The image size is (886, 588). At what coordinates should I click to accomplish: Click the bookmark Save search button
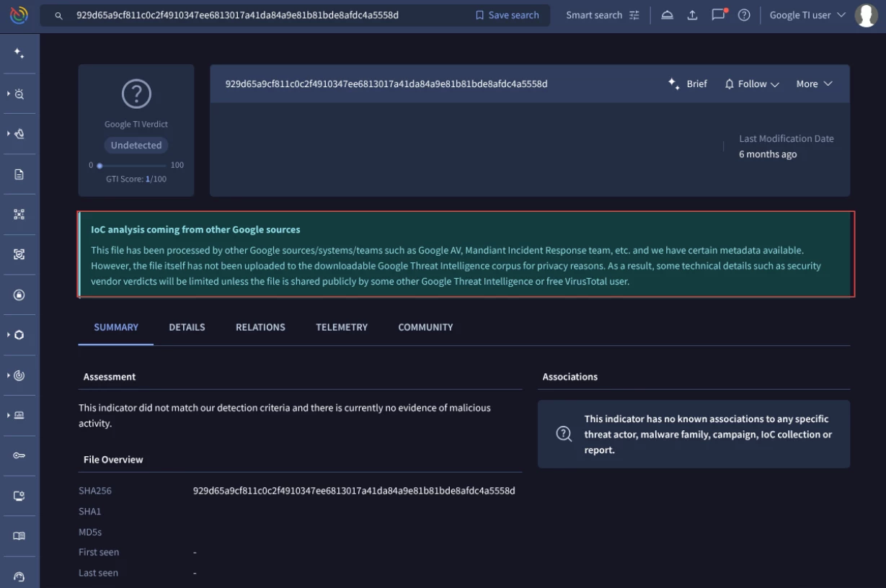tap(508, 15)
